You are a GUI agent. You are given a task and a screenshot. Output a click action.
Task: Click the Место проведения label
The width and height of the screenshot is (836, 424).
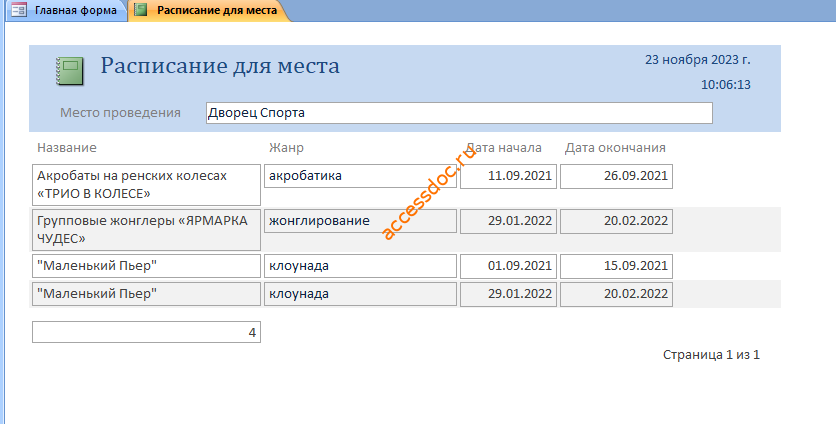[x=120, y=113]
